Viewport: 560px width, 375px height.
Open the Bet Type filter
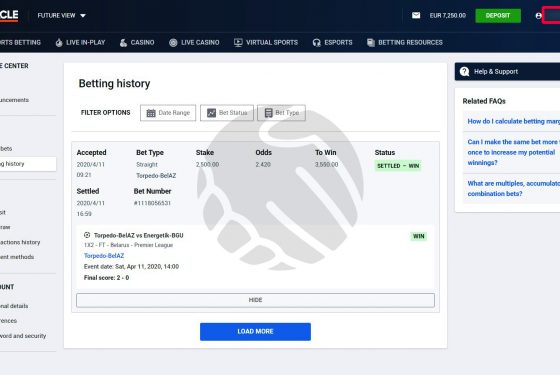click(281, 113)
